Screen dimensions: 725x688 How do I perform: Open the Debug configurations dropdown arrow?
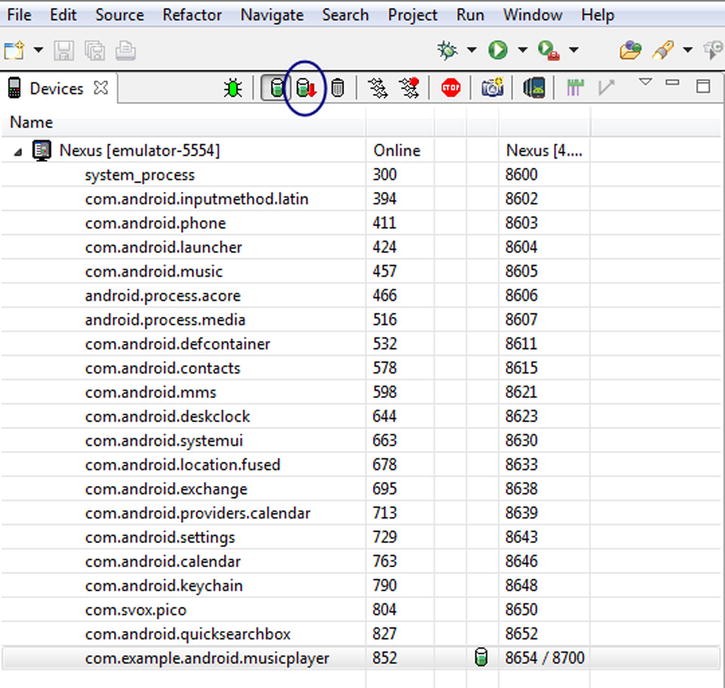pos(472,49)
